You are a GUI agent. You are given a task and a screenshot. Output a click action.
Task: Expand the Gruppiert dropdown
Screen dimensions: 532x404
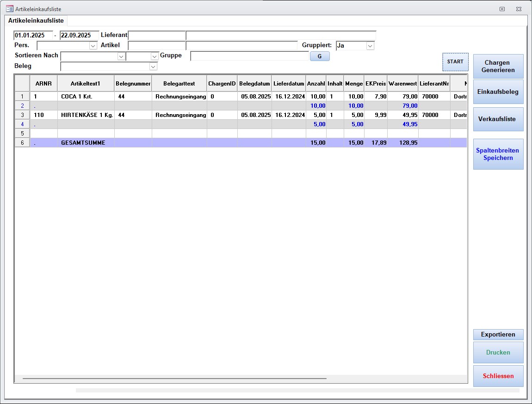click(x=370, y=46)
